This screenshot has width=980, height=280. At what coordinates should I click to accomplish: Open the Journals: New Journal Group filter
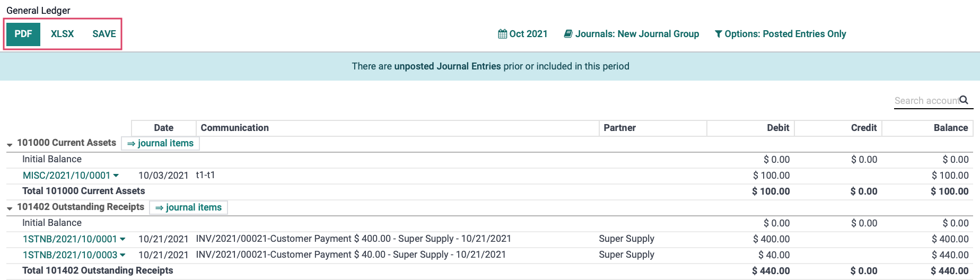pyautogui.click(x=632, y=34)
